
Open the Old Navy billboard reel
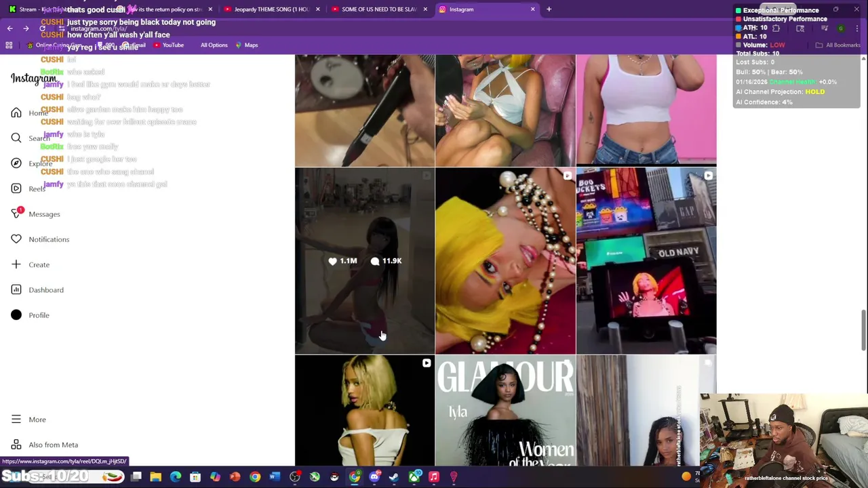coord(646,261)
